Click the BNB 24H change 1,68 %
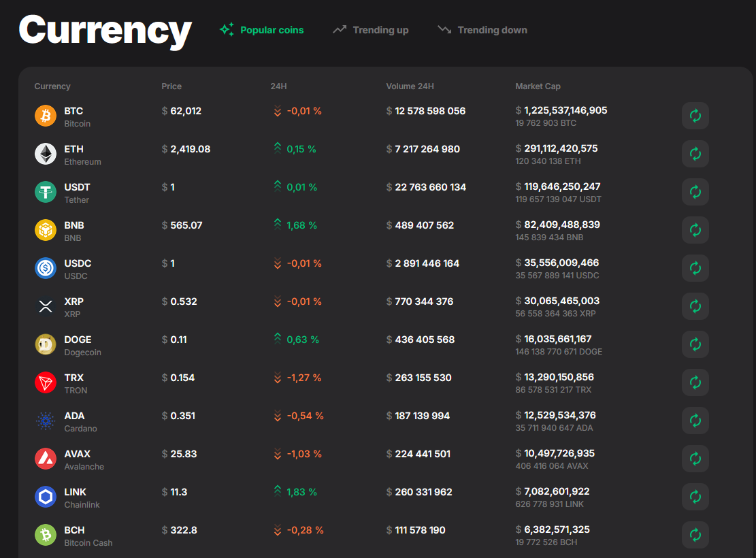 (x=295, y=225)
